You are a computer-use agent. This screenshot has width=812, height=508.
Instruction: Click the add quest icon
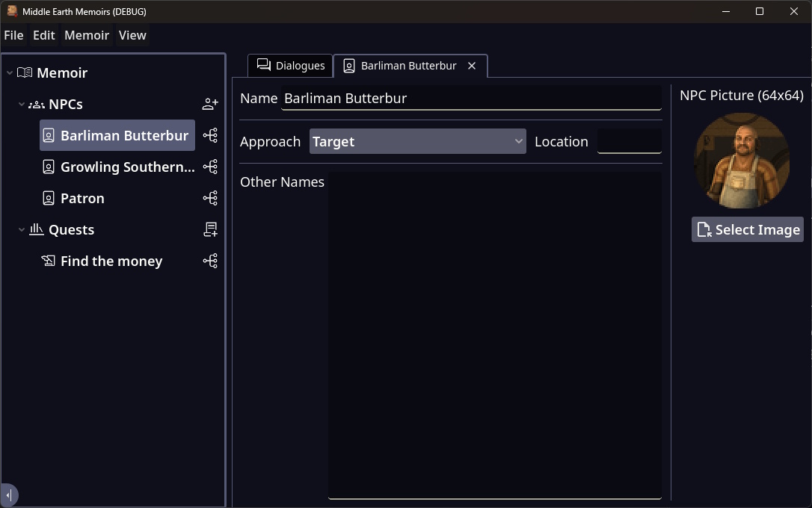[210, 229]
